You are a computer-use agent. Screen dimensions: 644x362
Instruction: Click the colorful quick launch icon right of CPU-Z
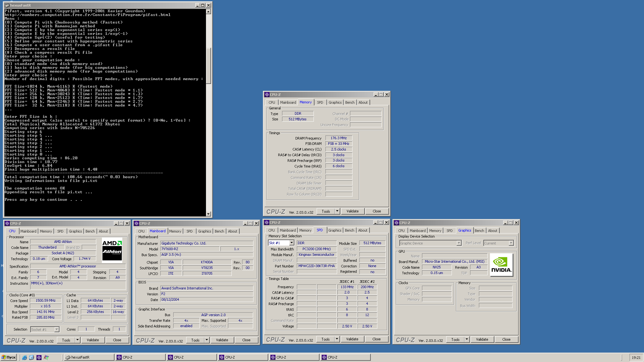[46, 357]
